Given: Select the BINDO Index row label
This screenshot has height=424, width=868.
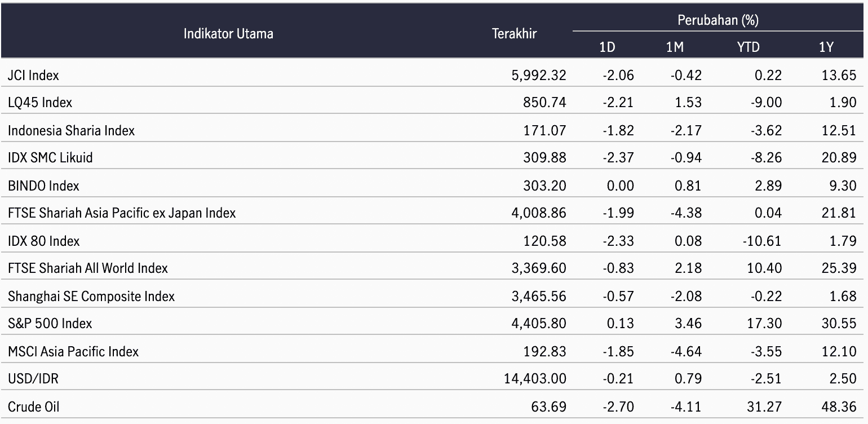Looking at the screenshot, I should (x=43, y=185).
